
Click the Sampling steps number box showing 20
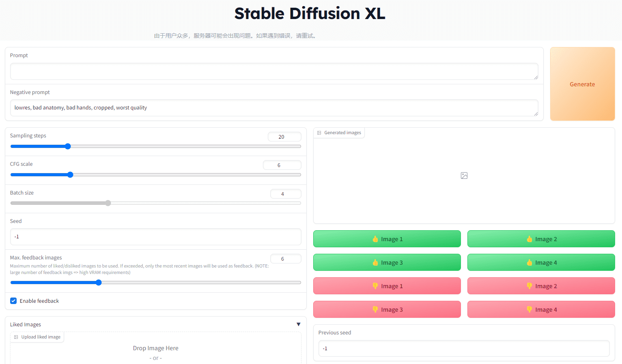click(x=284, y=137)
